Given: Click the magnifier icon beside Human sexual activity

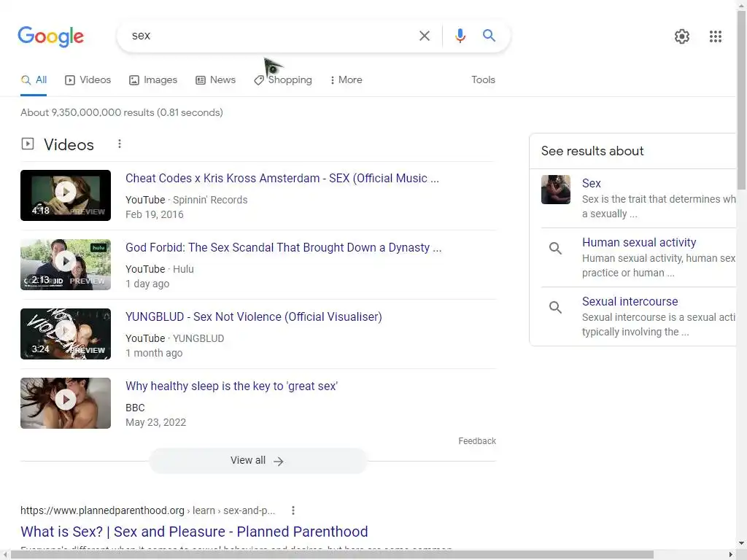Looking at the screenshot, I should click(x=555, y=248).
